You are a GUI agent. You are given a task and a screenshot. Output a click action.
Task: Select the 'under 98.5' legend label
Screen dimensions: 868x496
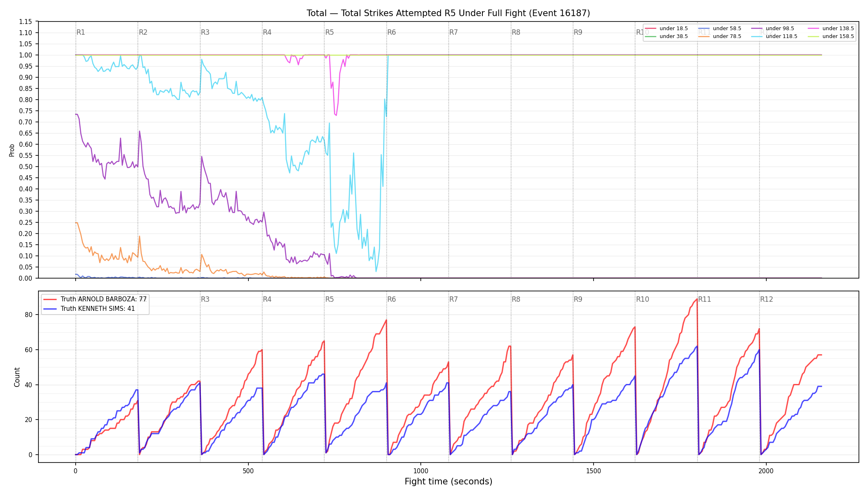[x=780, y=29]
